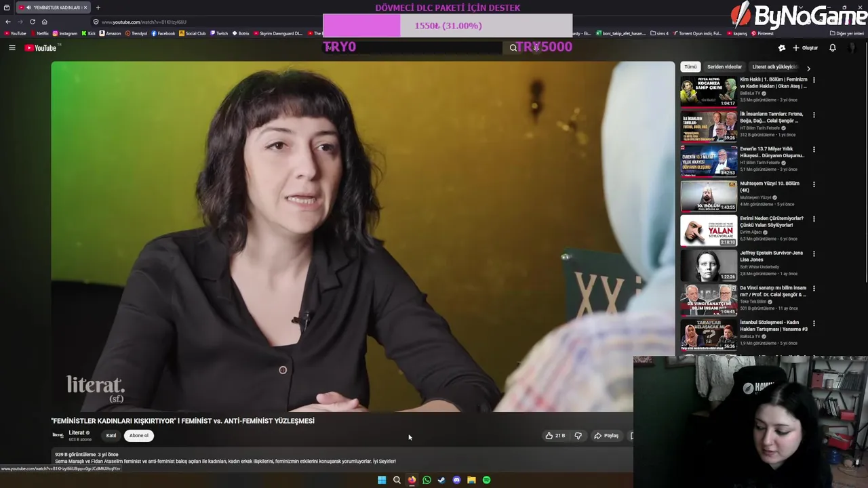Open more options for İstanbul Sözleşmesi video

pyautogui.click(x=814, y=323)
